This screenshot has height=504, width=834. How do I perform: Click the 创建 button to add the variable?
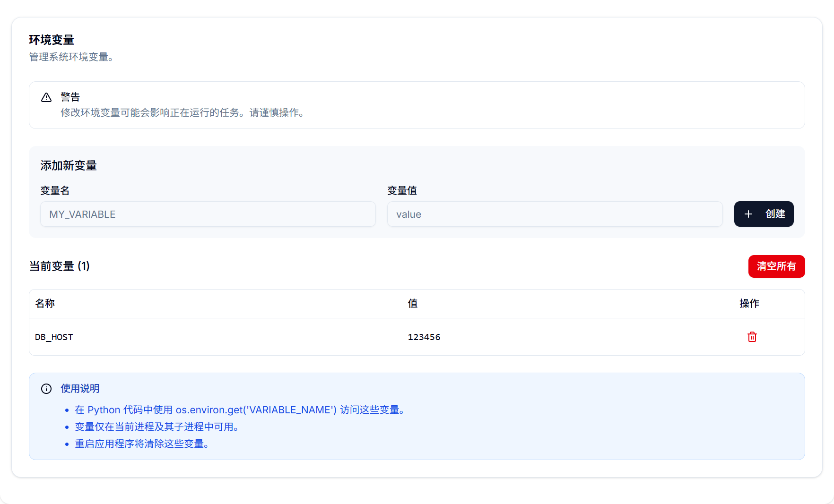pyautogui.click(x=764, y=214)
